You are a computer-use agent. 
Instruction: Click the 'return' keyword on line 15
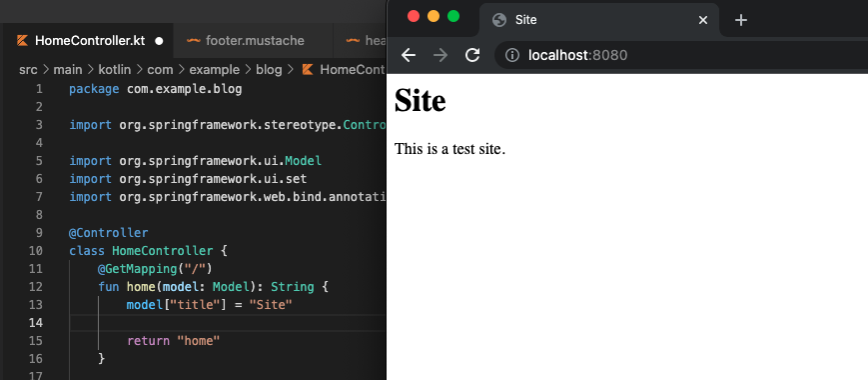(x=149, y=341)
